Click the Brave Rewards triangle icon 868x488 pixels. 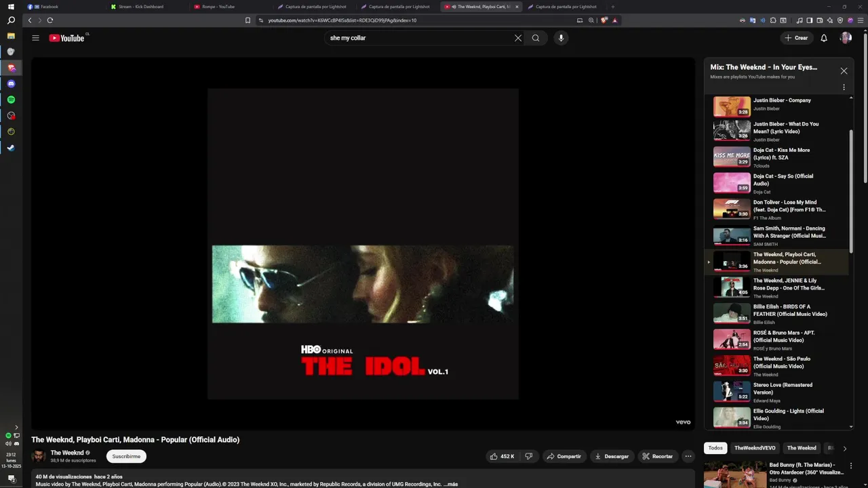pos(615,20)
